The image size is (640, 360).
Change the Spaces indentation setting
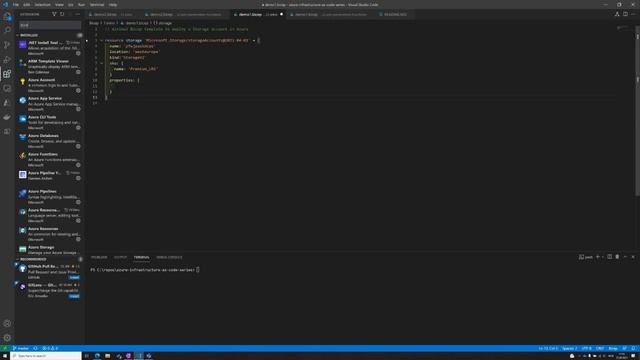pos(569,349)
